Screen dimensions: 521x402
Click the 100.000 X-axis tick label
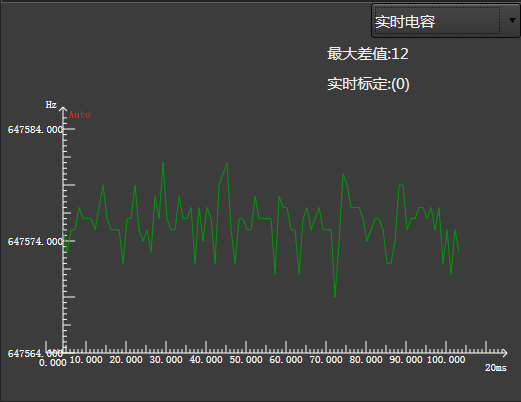point(446,360)
